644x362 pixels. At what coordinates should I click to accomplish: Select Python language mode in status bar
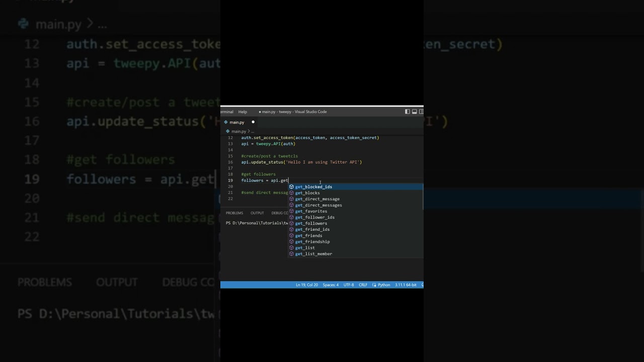click(384, 285)
